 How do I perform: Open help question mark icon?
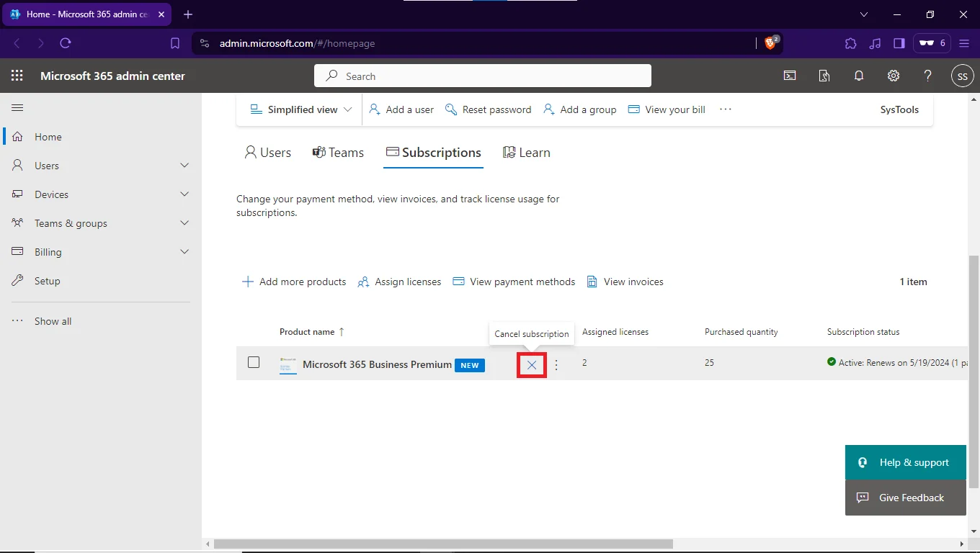928,76
